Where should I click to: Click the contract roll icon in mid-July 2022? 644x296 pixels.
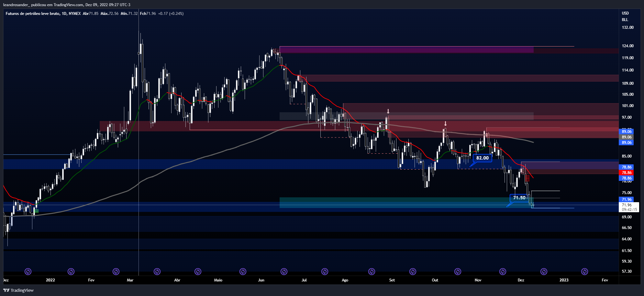pos(325,271)
